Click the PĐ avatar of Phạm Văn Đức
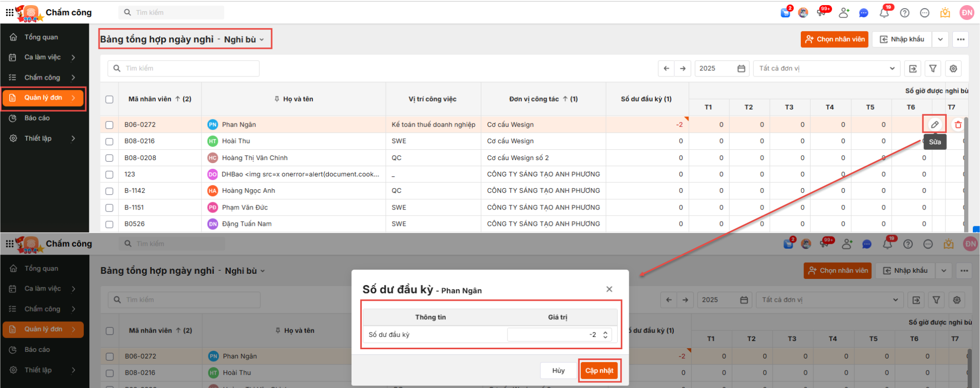 coord(212,208)
